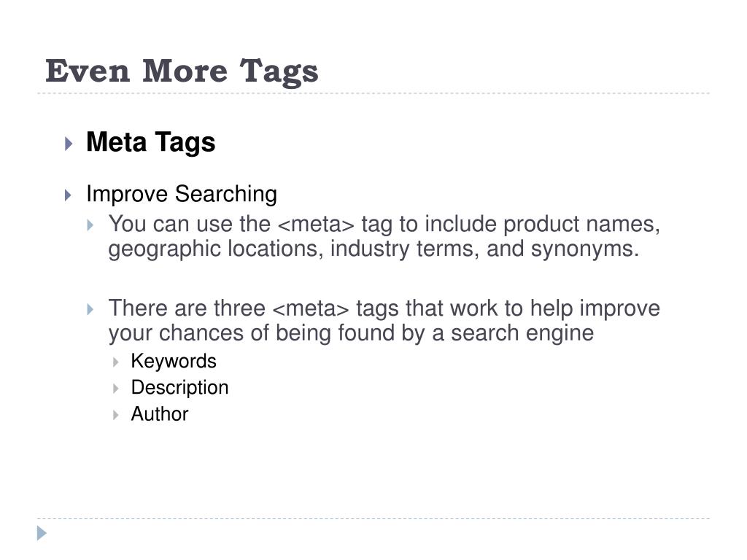Image resolution: width=747 pixels, height=560 pixels.
Task: Click the bold 'Meta Tags' heading
Action: [150, 142]
